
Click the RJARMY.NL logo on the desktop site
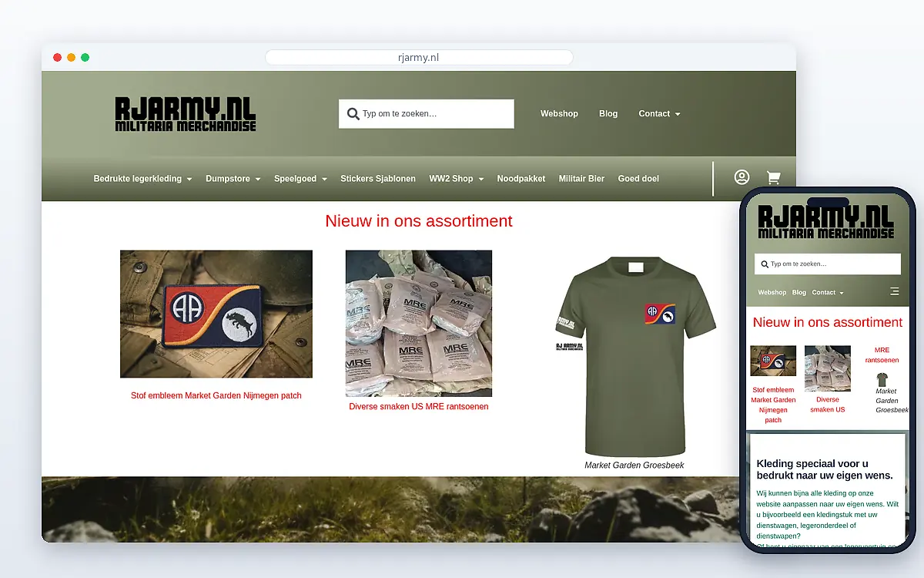coord(186,114)
